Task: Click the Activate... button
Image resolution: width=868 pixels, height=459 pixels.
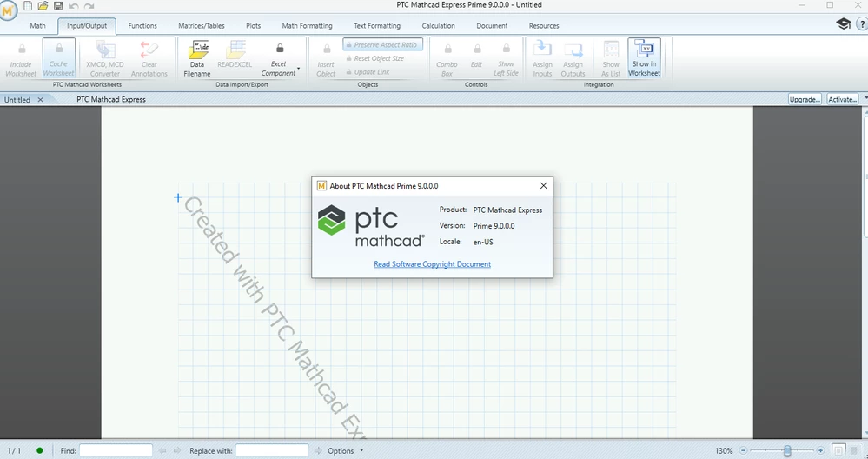Action: point(843,99)
